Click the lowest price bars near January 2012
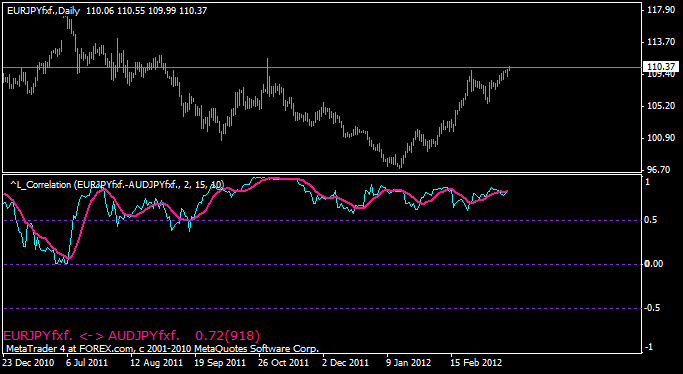Screen dimensions: 683x374 pyautogui.click(x=400, y=163)
